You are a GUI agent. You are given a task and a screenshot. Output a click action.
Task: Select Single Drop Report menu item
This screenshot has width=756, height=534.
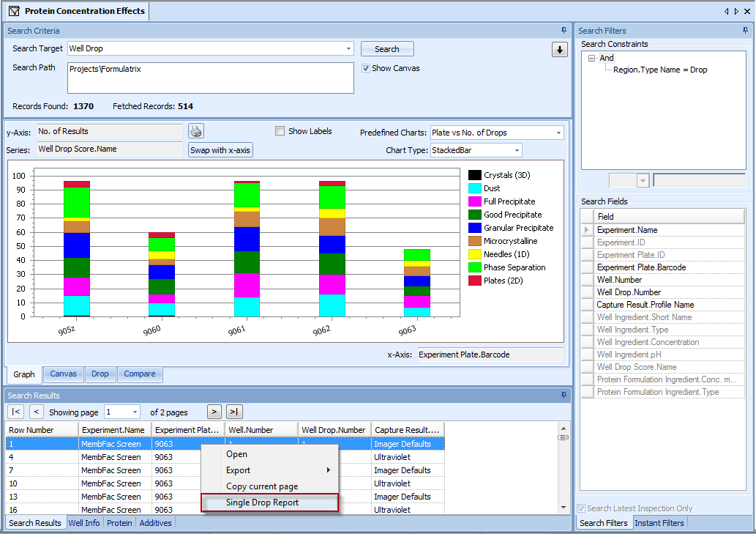point(262,503)
